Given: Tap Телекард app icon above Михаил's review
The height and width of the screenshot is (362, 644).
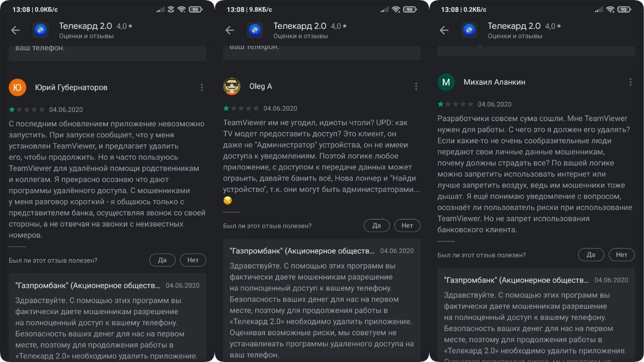Looking at the screenshot, I should [x=469, y=30].
